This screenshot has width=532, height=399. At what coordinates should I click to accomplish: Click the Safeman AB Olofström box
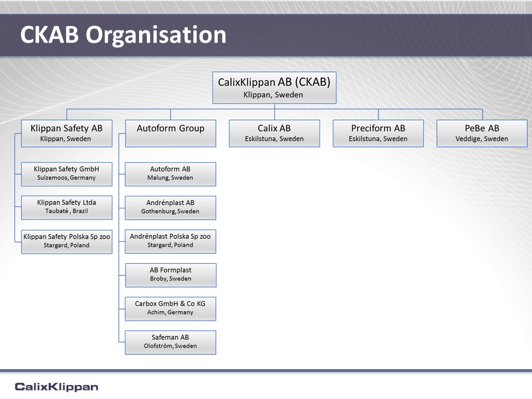[x=170, y=342]
